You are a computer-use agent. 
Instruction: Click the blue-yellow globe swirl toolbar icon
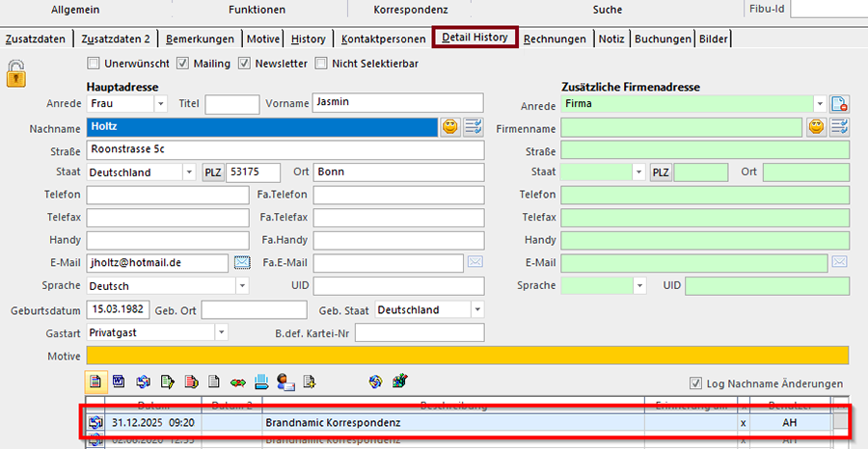point(376,381)
